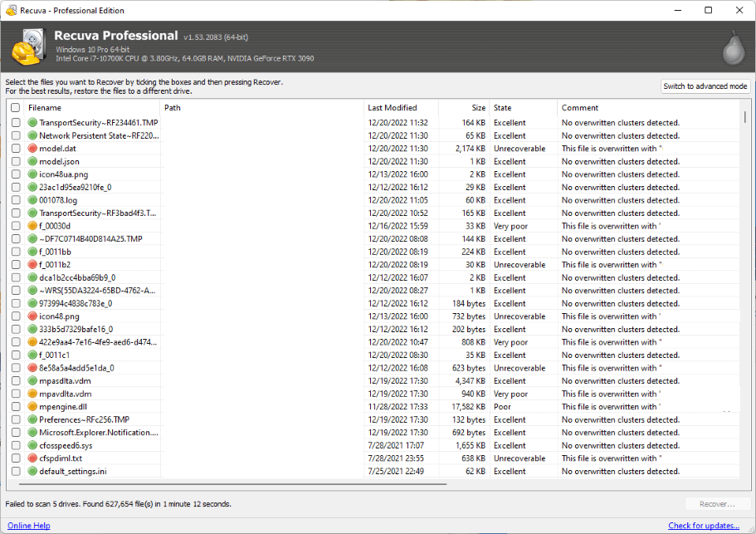Click the green status dot of f_0011c1
The width and height of the screenshot is (756, 534).
click(x=32, y=355)
